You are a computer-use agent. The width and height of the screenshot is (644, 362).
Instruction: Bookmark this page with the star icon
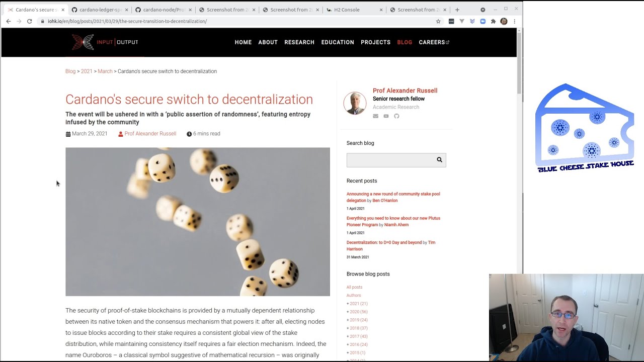(438, 21)
